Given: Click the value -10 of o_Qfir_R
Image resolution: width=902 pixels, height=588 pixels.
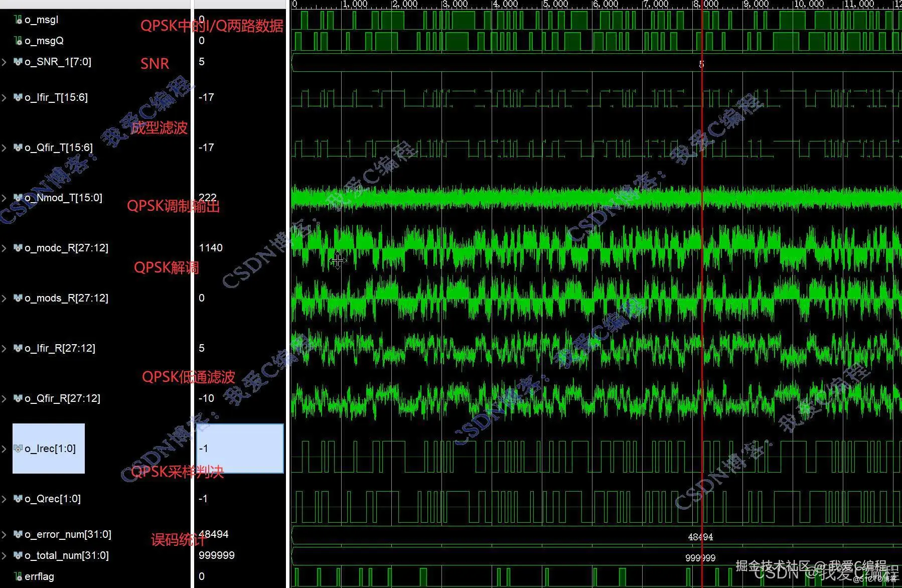Looking at the screenshot, I should point(206,398).
